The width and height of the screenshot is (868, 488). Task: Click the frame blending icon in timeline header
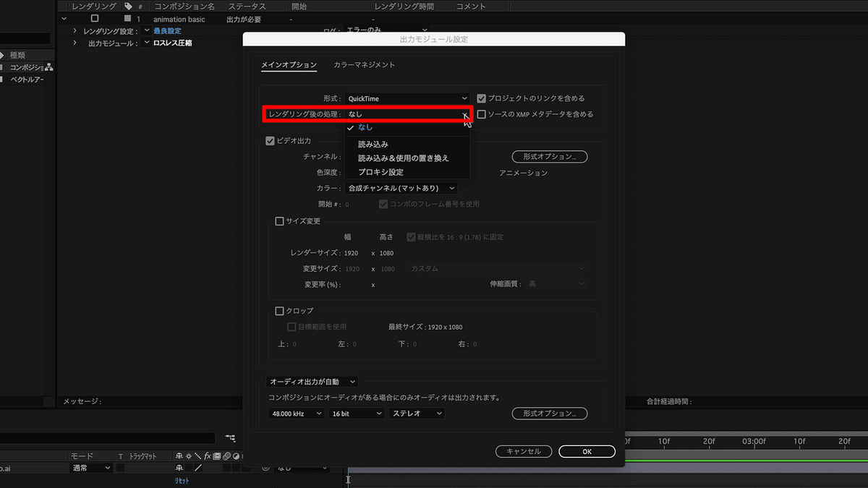point(217,455)
